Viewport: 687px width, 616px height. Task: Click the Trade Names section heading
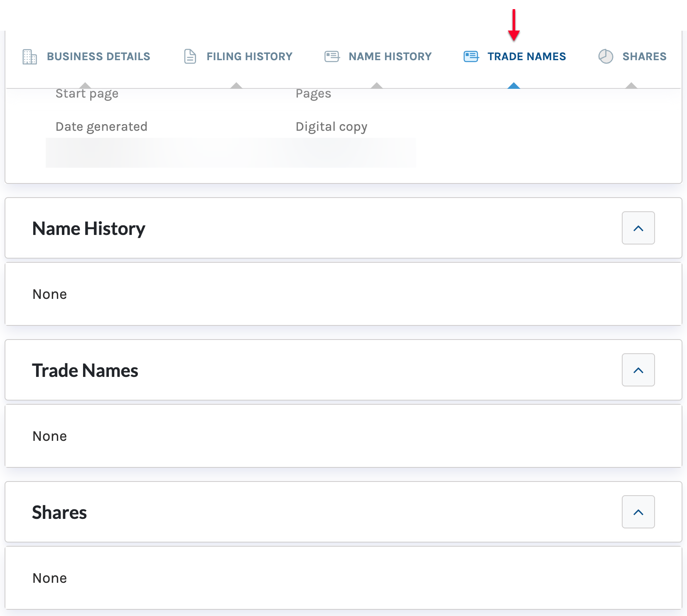coord(85,371)
